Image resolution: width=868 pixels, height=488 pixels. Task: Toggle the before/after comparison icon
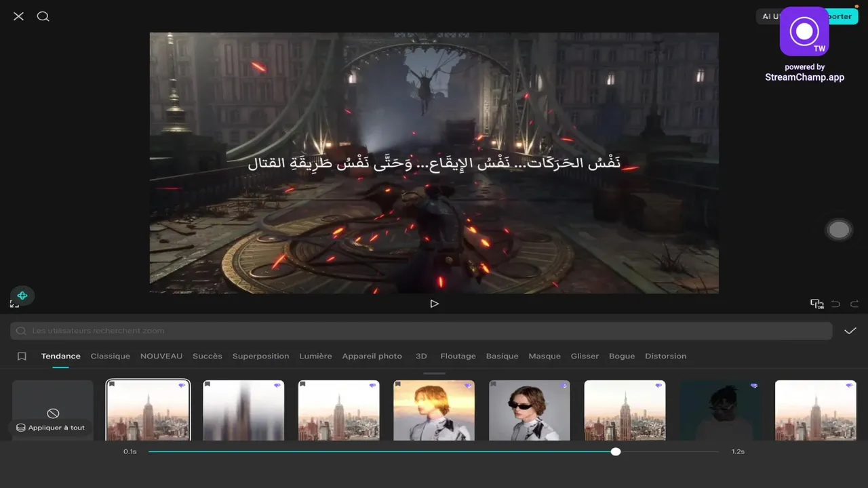[x=817, y=304]
